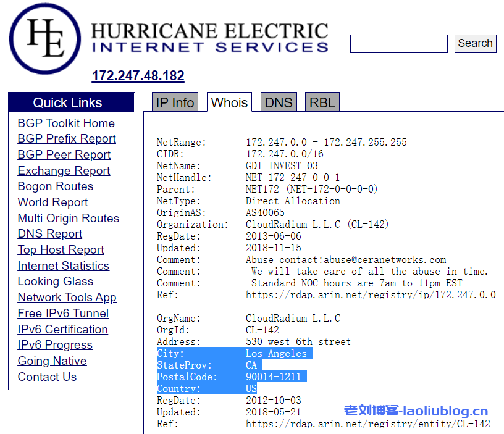Go to Free IPv6 Tunnel
The height and width of the screenshot is (434, 504).
(63, 314)
